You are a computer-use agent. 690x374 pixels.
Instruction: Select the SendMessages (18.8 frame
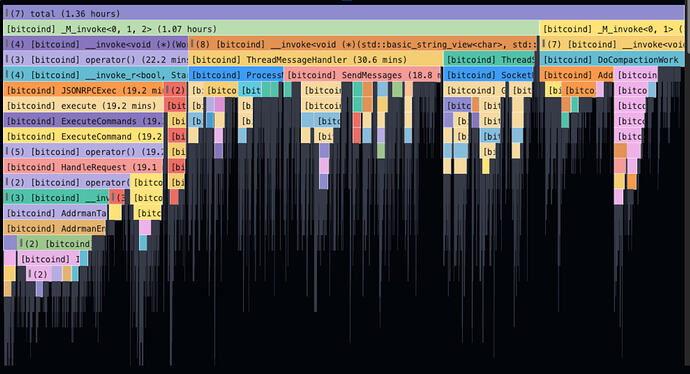click(363, 75)
